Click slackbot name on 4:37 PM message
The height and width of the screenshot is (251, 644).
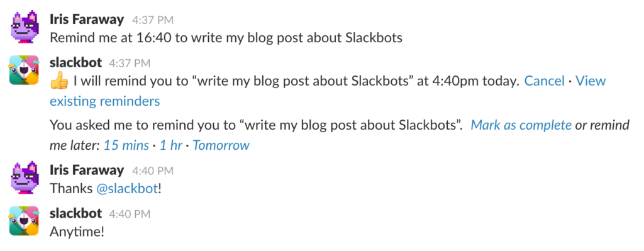(x=75, y=62)
